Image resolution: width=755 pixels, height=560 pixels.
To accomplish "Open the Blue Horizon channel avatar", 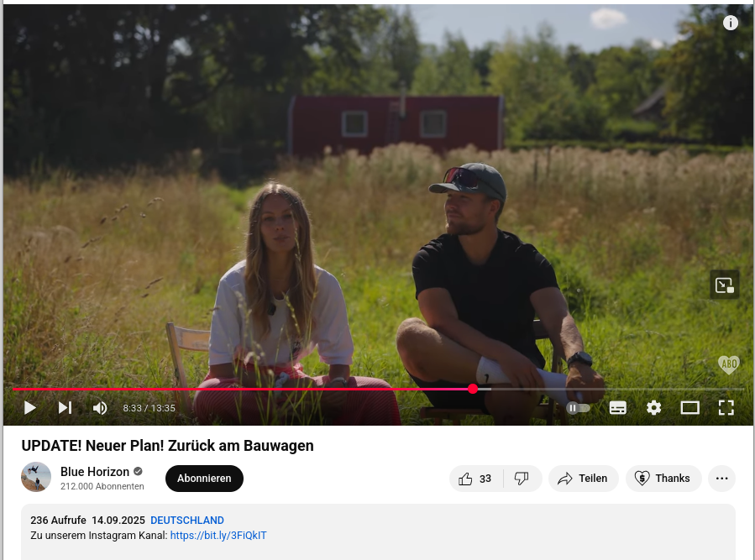I will pos(36,477).
